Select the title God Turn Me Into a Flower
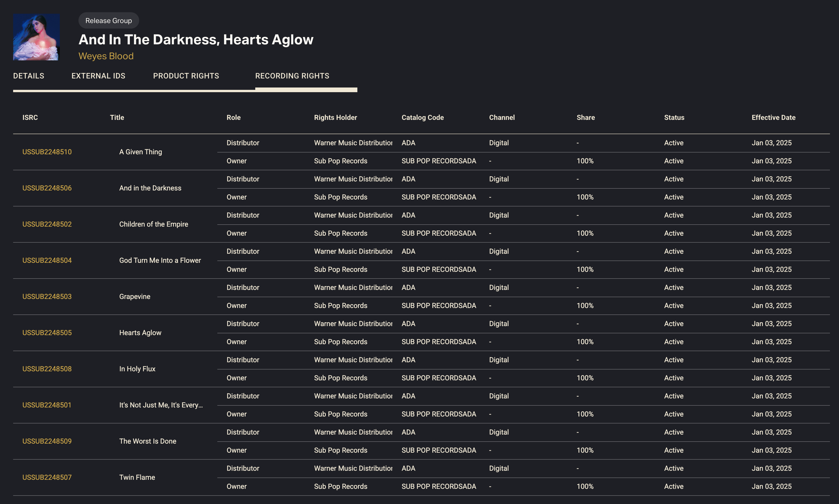 click(160, 260)
